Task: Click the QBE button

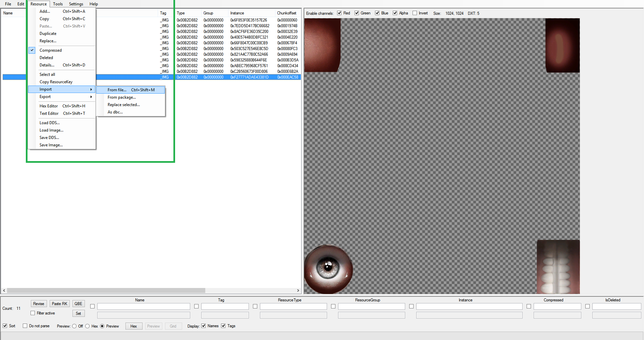Action: coord(78,304)
